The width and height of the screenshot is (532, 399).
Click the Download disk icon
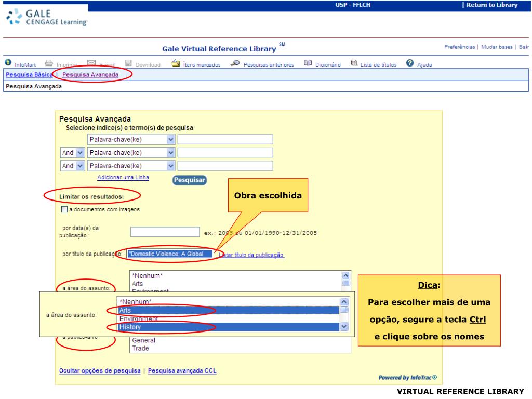(128, 63)
